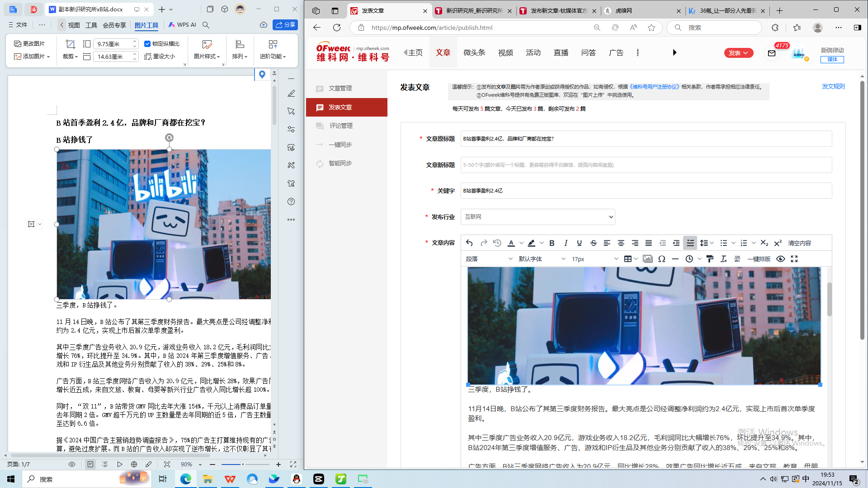
Task: Clear formatting in the article editor
Action: [x=724, y=259]
